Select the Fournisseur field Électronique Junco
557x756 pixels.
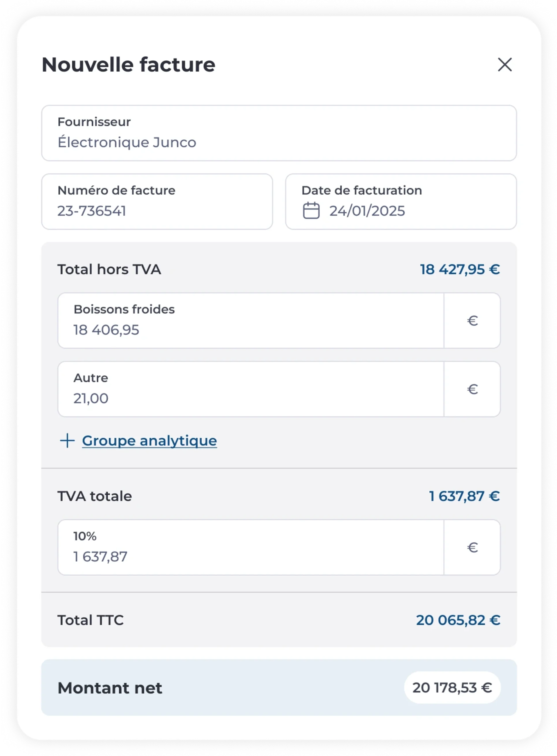point(279,133)
